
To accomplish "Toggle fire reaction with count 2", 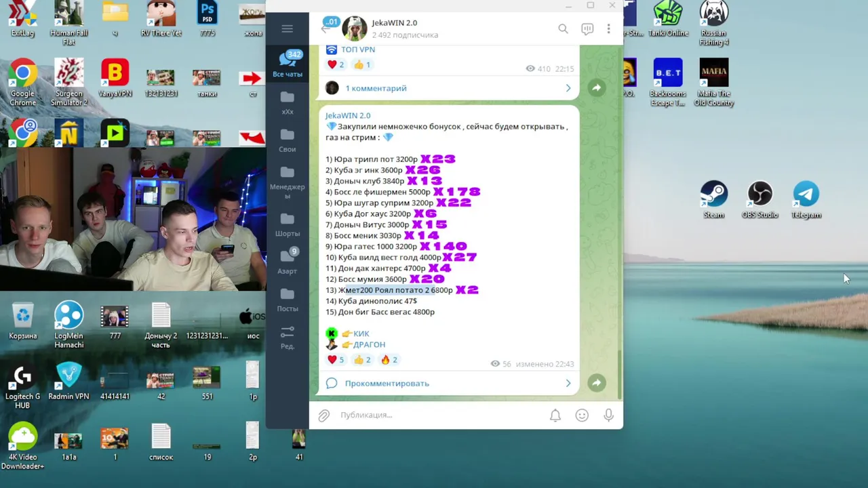I will [x=389, y=360].
